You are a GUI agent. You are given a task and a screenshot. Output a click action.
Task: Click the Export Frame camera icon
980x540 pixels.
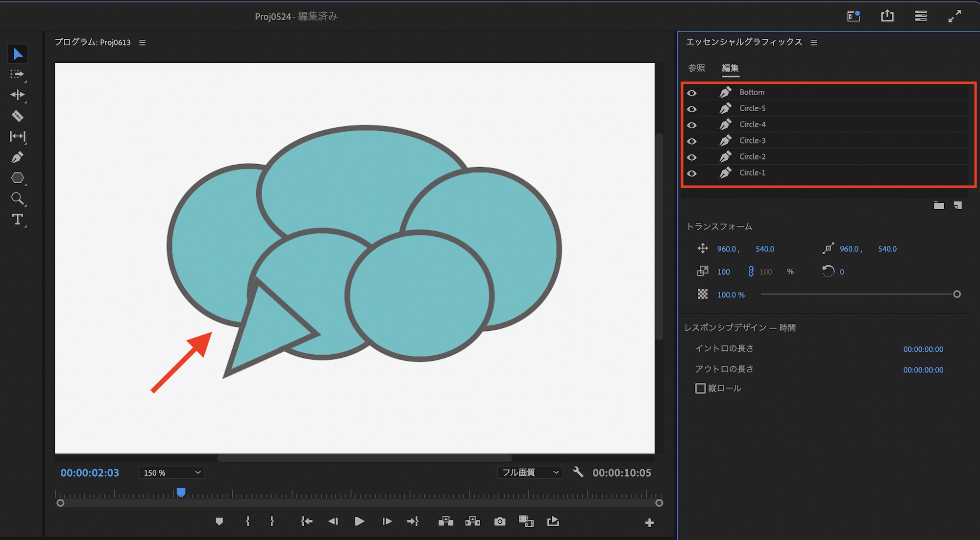[499, 521]
